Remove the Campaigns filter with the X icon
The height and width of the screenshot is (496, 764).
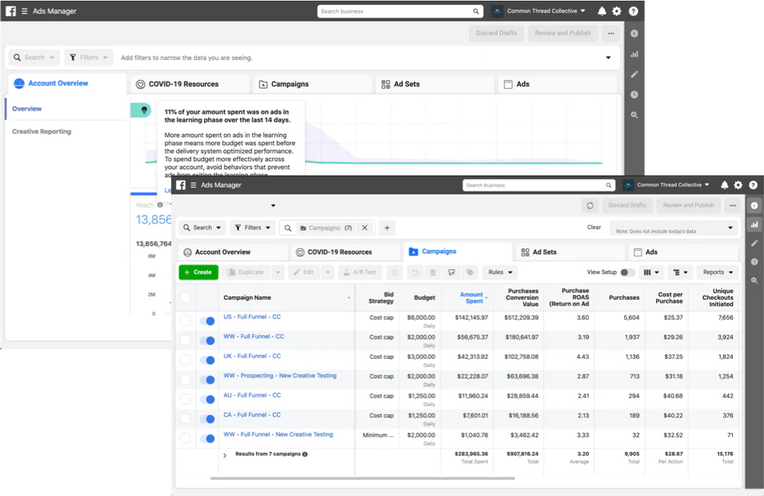pyautogui.click(x=365, y=227)
